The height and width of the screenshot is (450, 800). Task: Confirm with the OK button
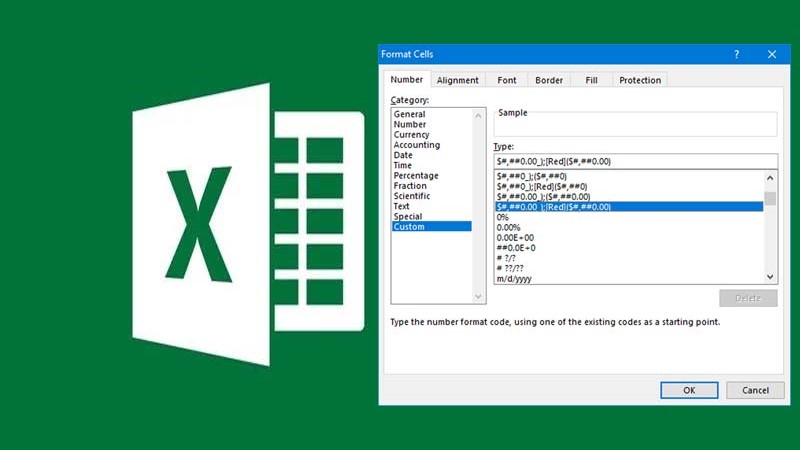point(689,390)
